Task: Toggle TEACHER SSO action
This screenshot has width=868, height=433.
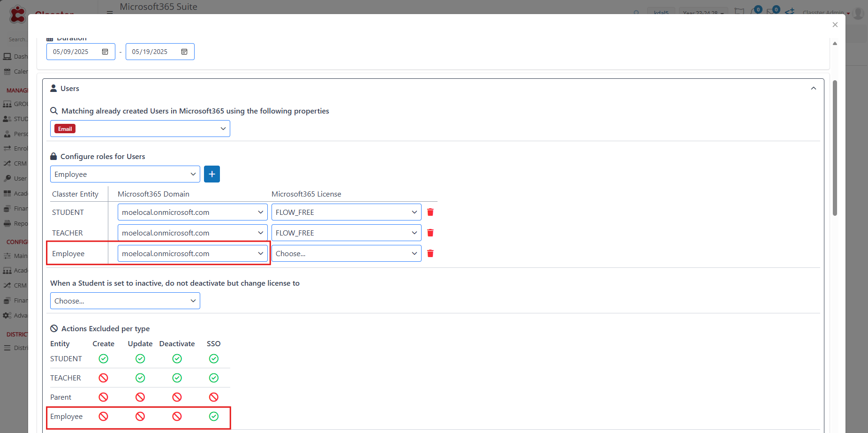Action: pyautogui.click(x=214, y=378)
